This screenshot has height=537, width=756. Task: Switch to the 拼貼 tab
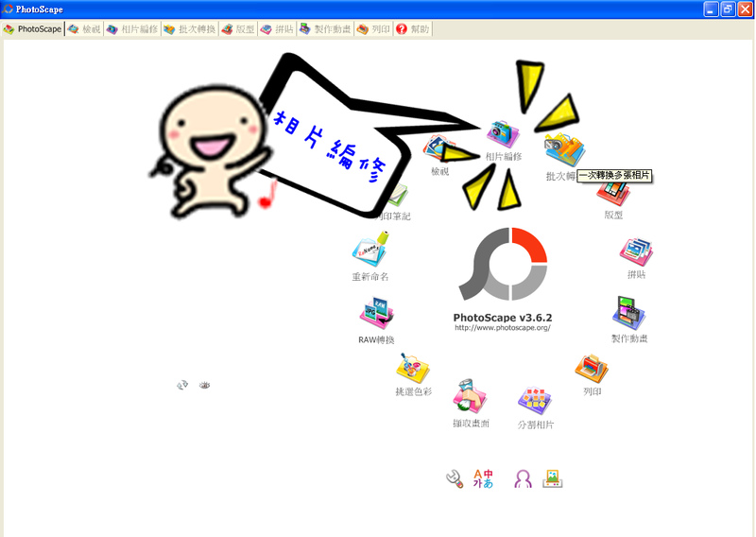[277, 29]
